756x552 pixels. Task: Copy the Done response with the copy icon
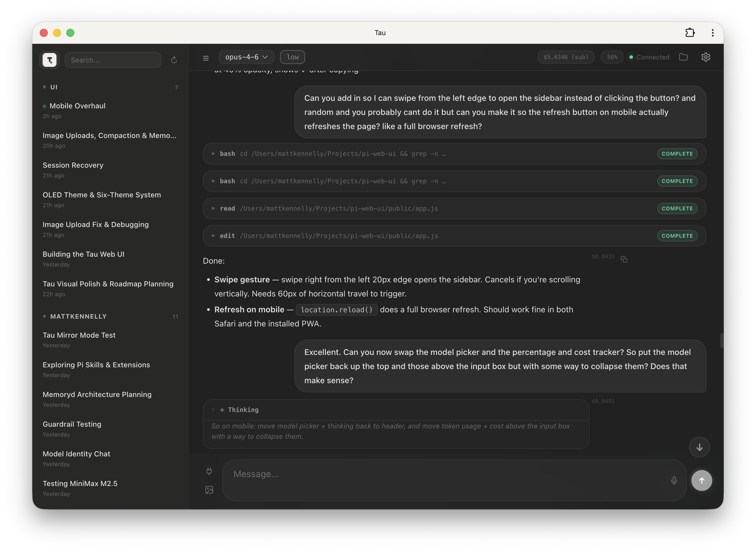pos(624,259)
